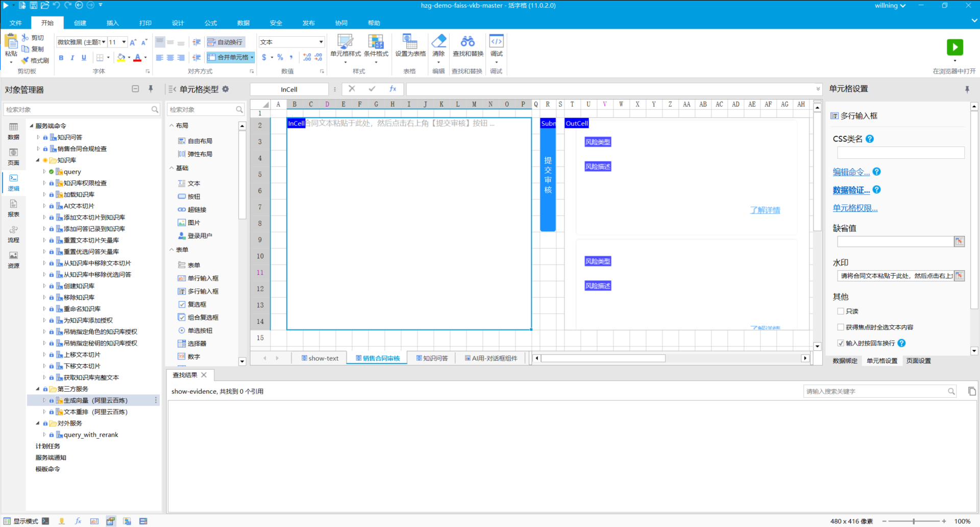Click the green run in browser icon

tap(954, 47)
